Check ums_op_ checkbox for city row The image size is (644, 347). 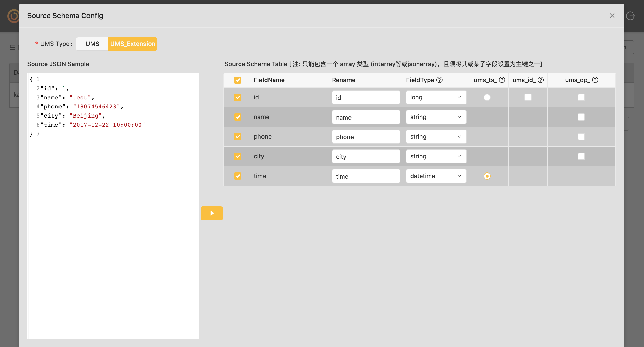click(581, 156)
